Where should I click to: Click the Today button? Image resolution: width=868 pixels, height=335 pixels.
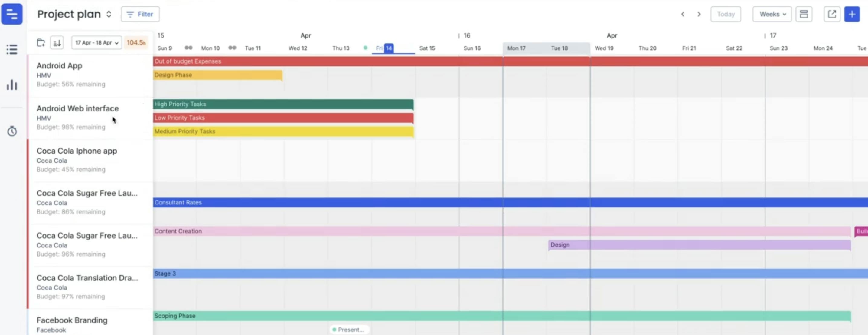[x=726, y=14]
